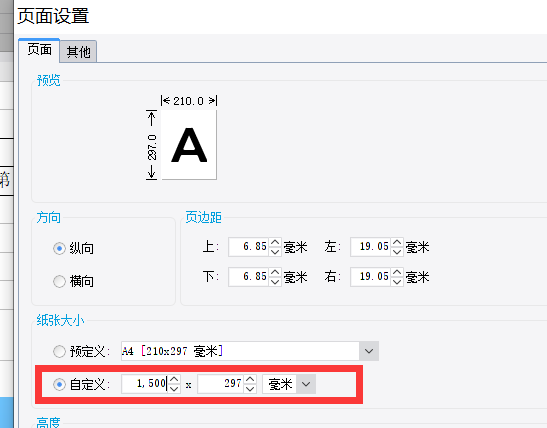Decrease the right margin with down arrow
Screen dimensions: 547x428
point(397,282)
